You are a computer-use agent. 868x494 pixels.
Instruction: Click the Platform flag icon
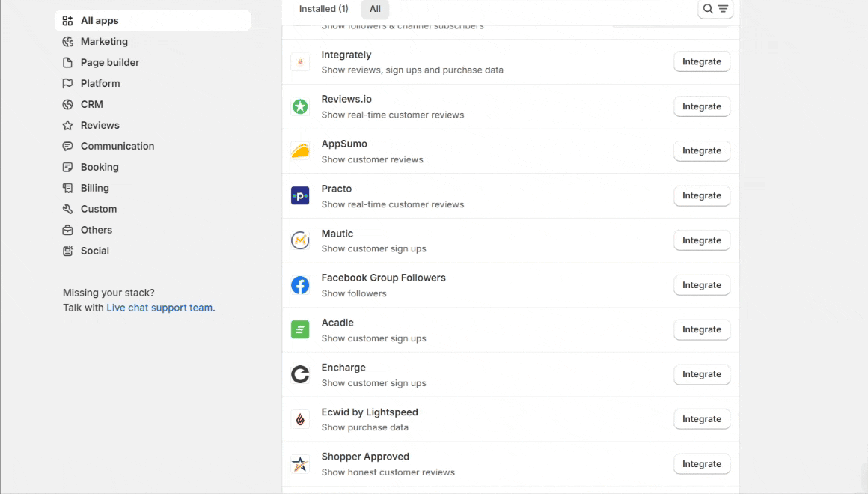[x=67, y=84]
